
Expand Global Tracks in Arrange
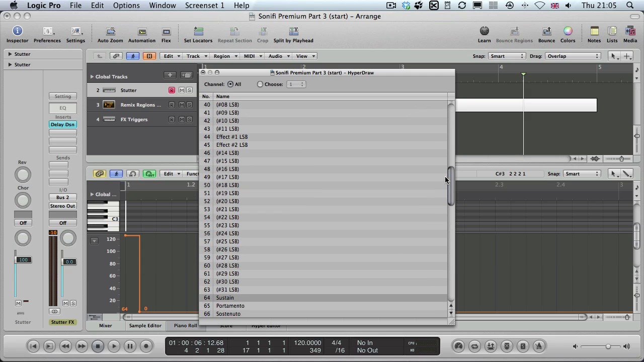tap(92, 77)
